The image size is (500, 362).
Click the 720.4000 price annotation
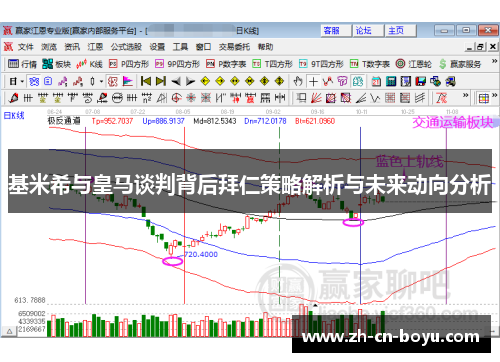pos(200,254)
